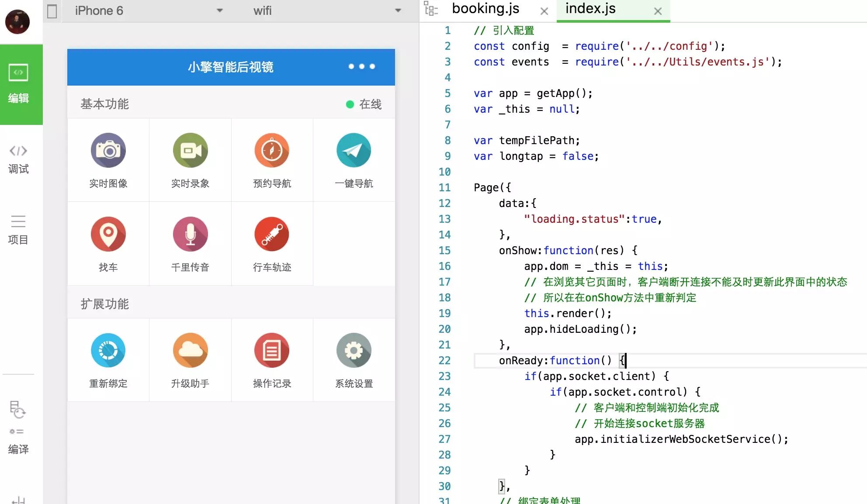Open the 实时图像 camera icon

(x=108, y=151)
